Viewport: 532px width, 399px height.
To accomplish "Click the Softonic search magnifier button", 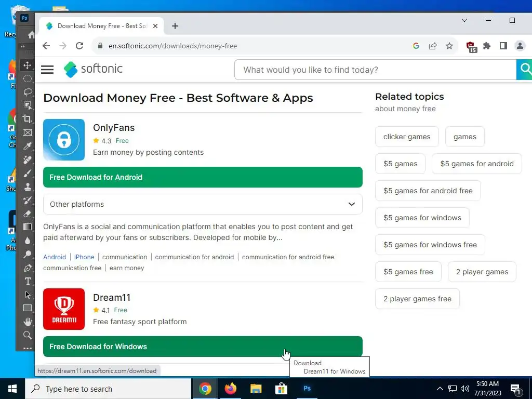I will (x=525, y=70).
